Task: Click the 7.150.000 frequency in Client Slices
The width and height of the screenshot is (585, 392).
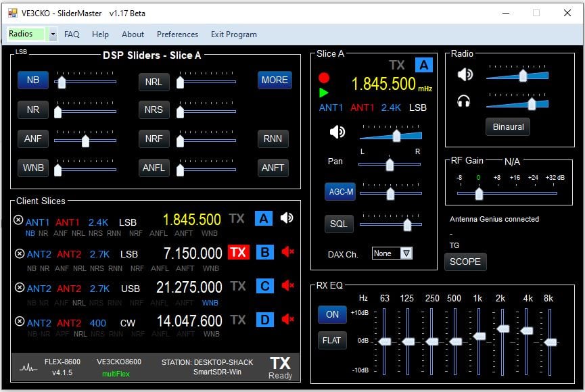Action: tap(193, 253)
